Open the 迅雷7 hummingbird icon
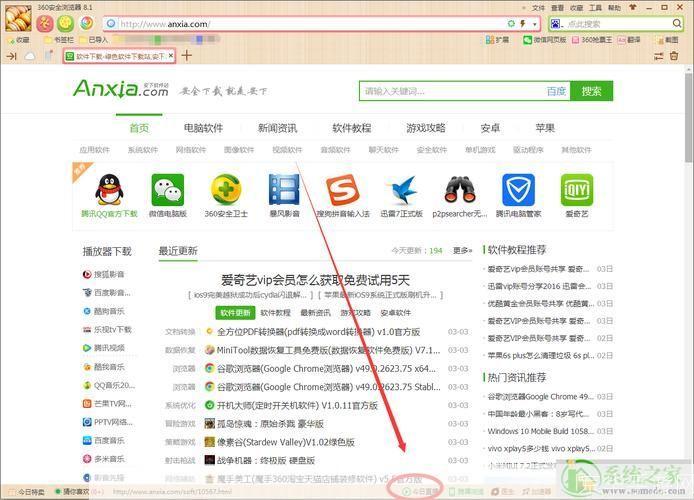 point(402,189)
